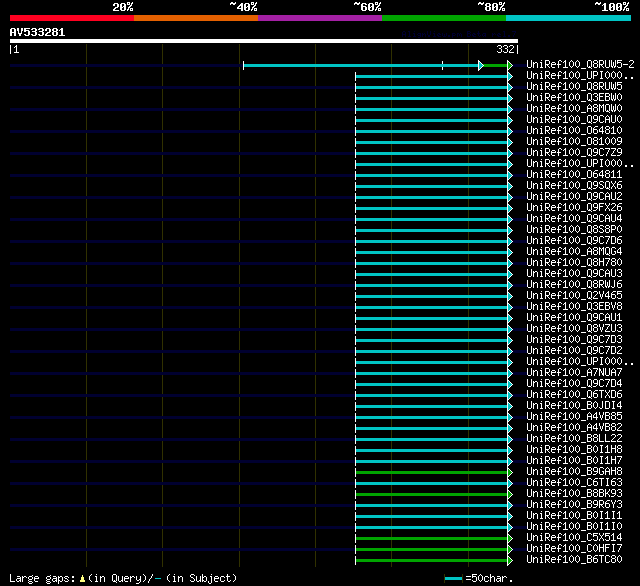The width and height of the screenshot is (640, 586).
Task: Select label UniRef100_Q2V465
Action: pos(574,295)
